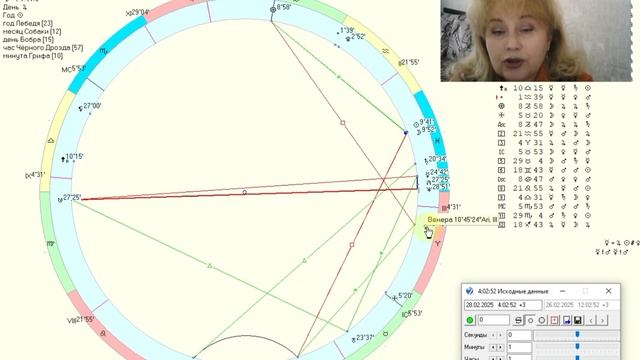Click the Aries sign glyph on zodiac ring
The image size is (640, 360).
(438, 244)
